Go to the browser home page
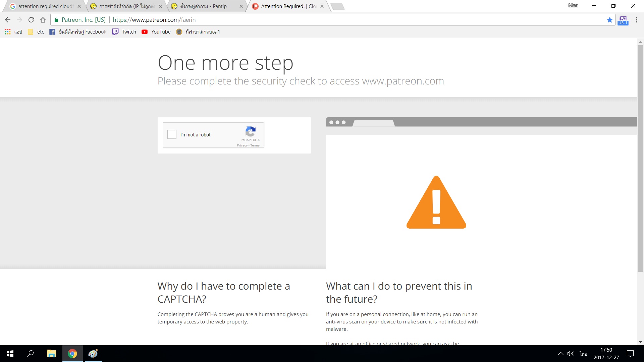644x362 pixels. [x=43, y=20]
